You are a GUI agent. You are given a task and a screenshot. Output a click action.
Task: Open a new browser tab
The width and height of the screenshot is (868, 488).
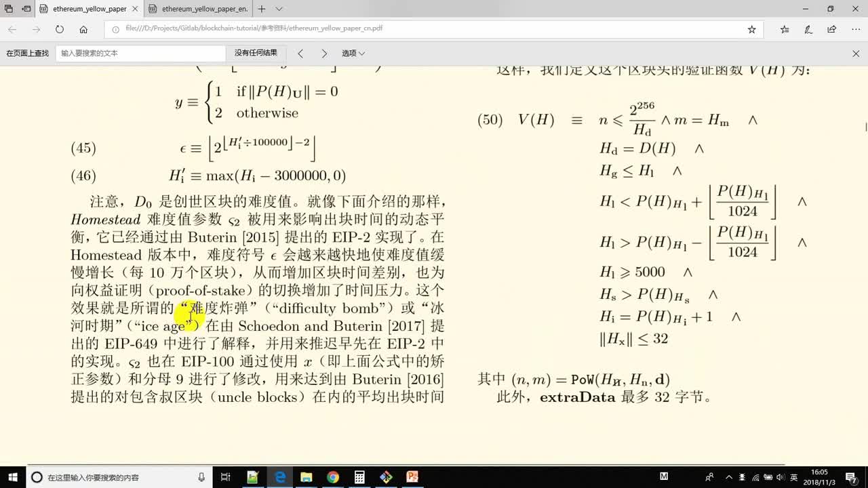[x=262, y=9]
